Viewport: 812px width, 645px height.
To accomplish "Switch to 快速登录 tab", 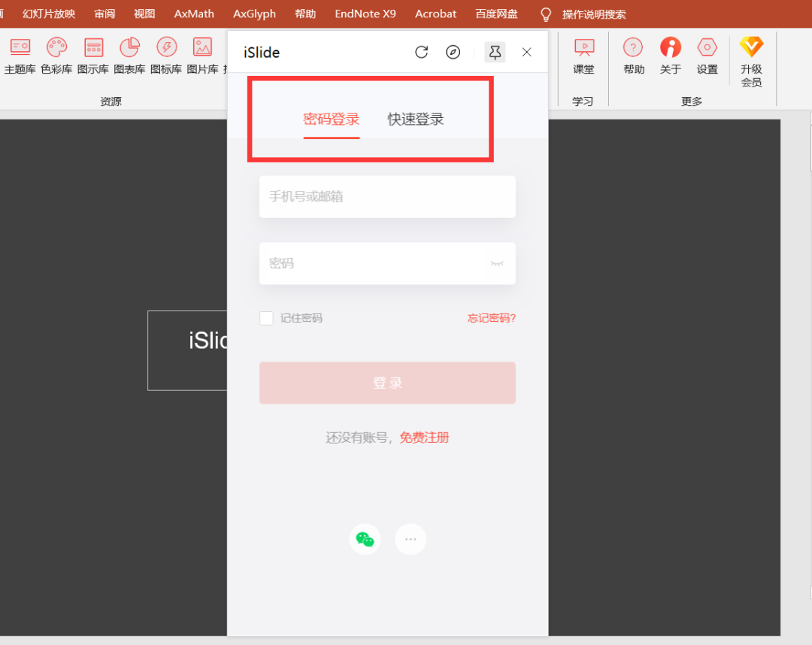I will [x=416, y=120].
